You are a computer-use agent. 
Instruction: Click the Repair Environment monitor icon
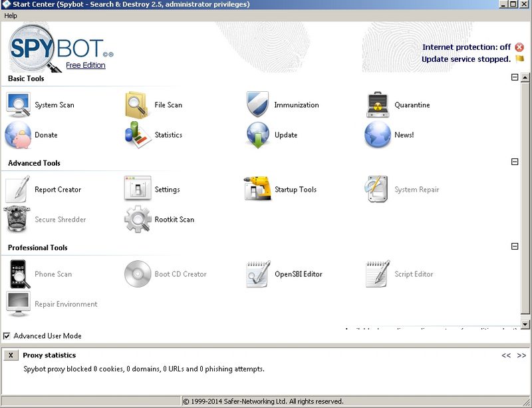19,304
